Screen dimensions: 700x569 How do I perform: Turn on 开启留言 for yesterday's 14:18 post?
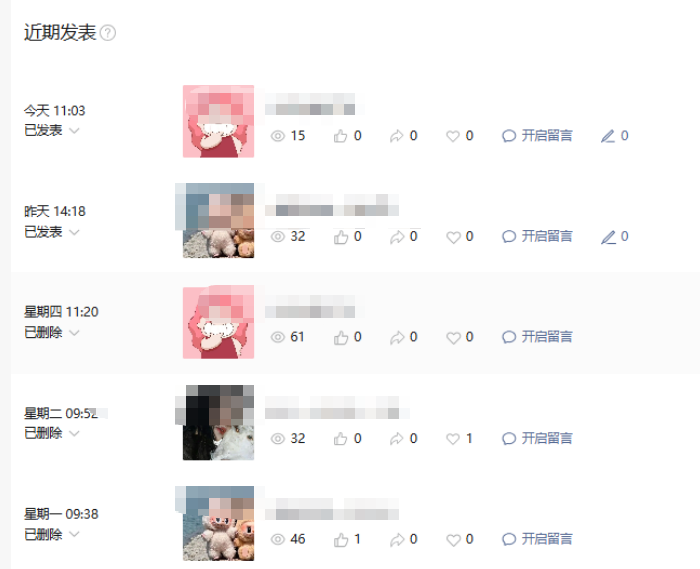click(537, 237)
